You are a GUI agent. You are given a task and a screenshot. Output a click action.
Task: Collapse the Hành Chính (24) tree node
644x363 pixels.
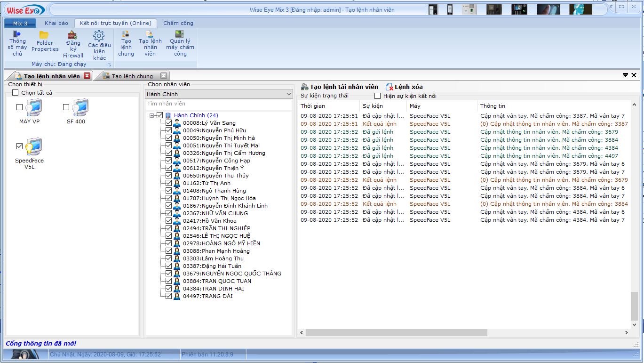(151, 115)
